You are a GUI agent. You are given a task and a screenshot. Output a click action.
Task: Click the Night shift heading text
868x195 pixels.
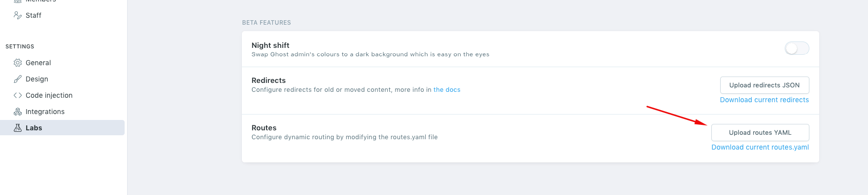[270, 45]
